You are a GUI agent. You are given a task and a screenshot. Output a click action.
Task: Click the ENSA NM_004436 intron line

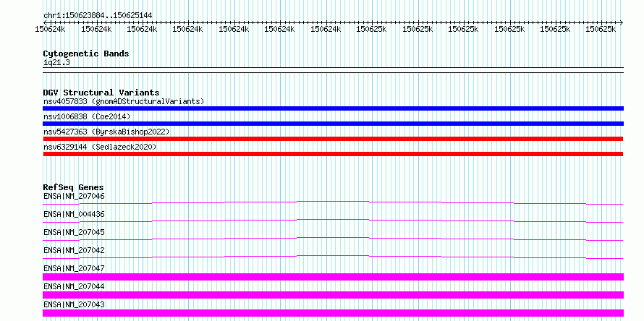coord(333,219)
